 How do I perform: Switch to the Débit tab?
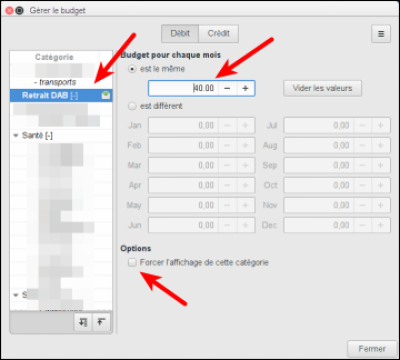[x=180, y=34]
